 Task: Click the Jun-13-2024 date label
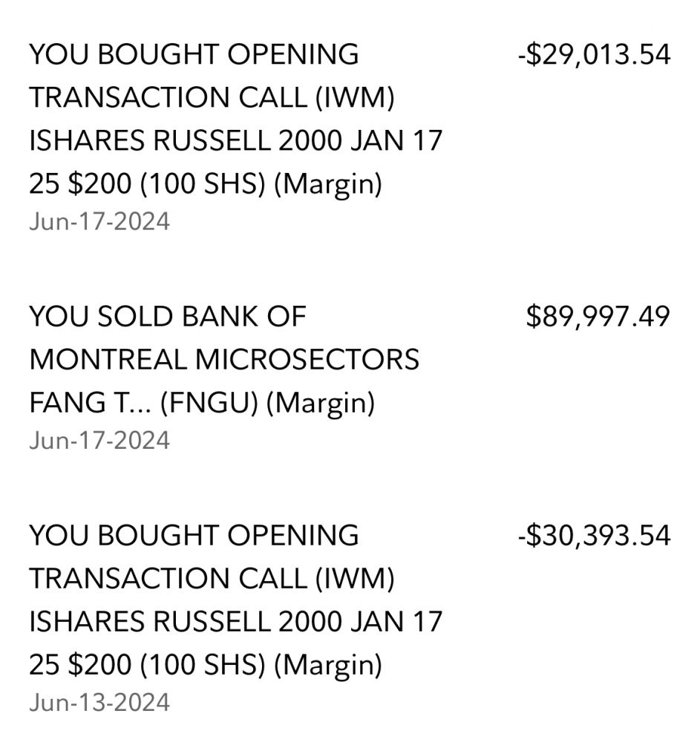[99, 703]
